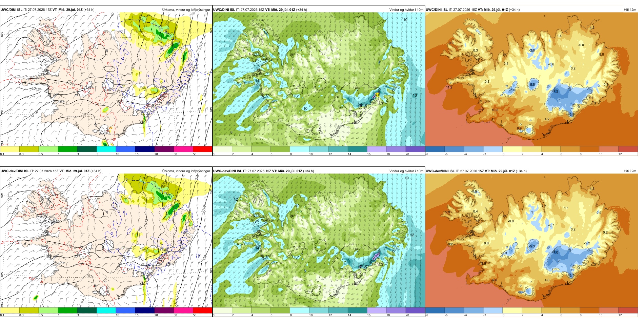Click 'Úrkoma, vindur og loftþrýstingur' title on UWC/DINI panel
Image resolution: width=644 pixels, height=322 pixels.
pos(186,10)
